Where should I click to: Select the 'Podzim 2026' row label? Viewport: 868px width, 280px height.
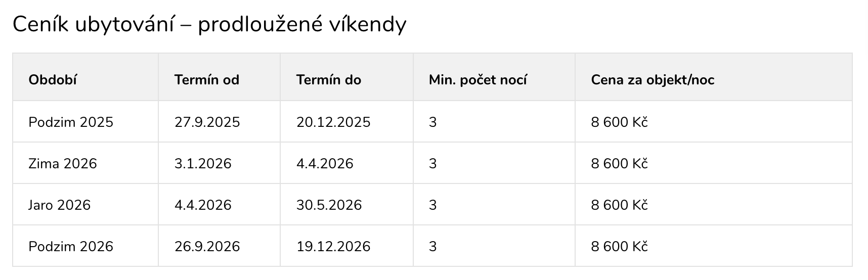[x=71, y=247]
